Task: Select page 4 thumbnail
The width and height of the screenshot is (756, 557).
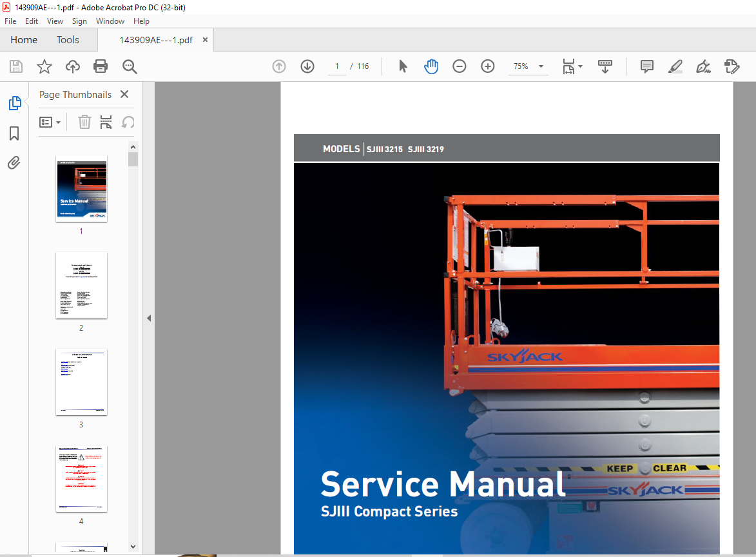Action: [x=81, y=478]
